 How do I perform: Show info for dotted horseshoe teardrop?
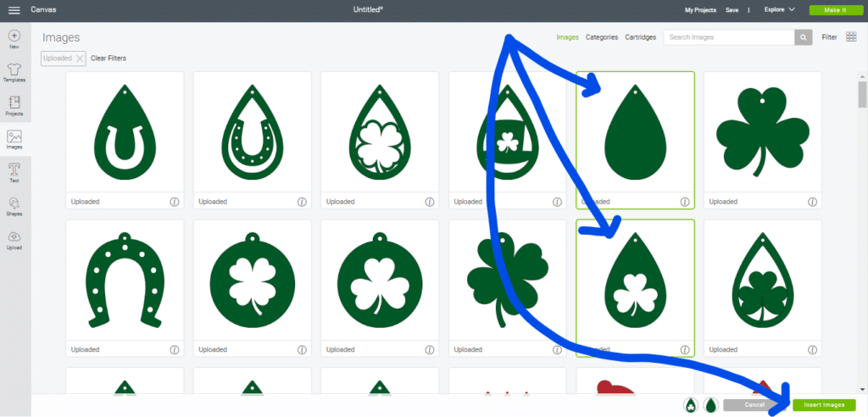pos(302,202)
